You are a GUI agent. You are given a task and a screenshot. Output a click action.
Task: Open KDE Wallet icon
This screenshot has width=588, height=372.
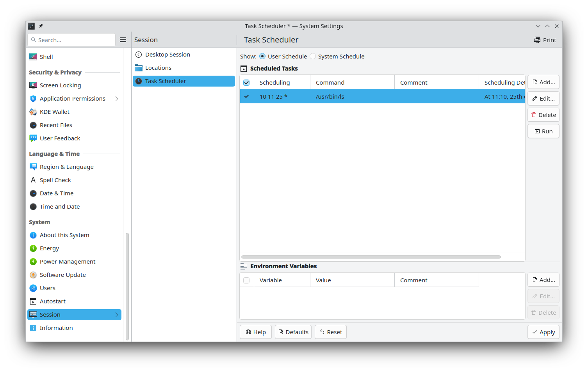tap(33, 112)
